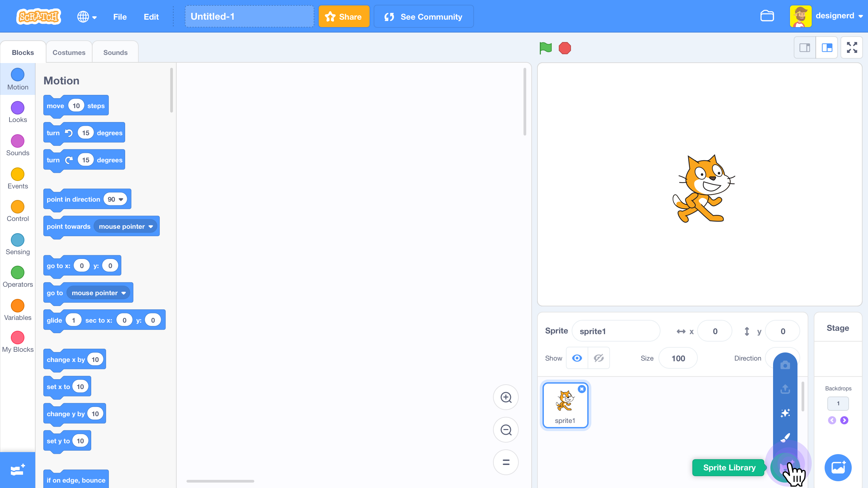Click the green flag run button

click(546, 48)
